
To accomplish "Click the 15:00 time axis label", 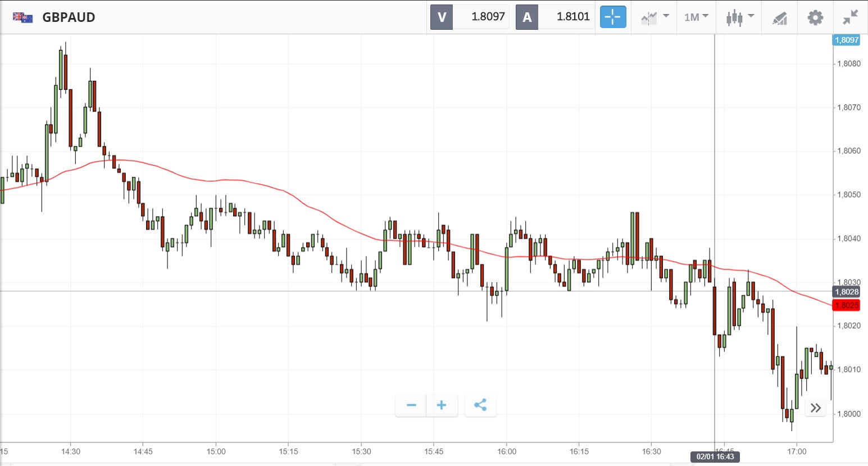I will (216, 451).
